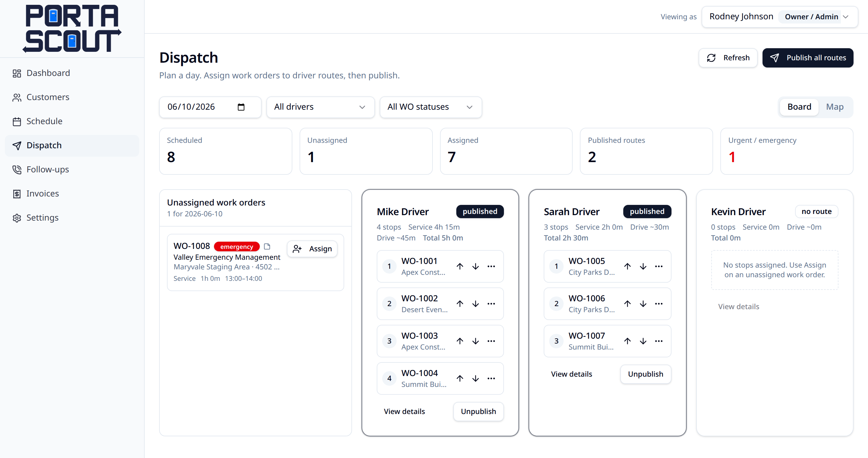Move WO-1001 down in Mike's route
This screenshot has width=868, height=458.
click(x=476, y=266)
